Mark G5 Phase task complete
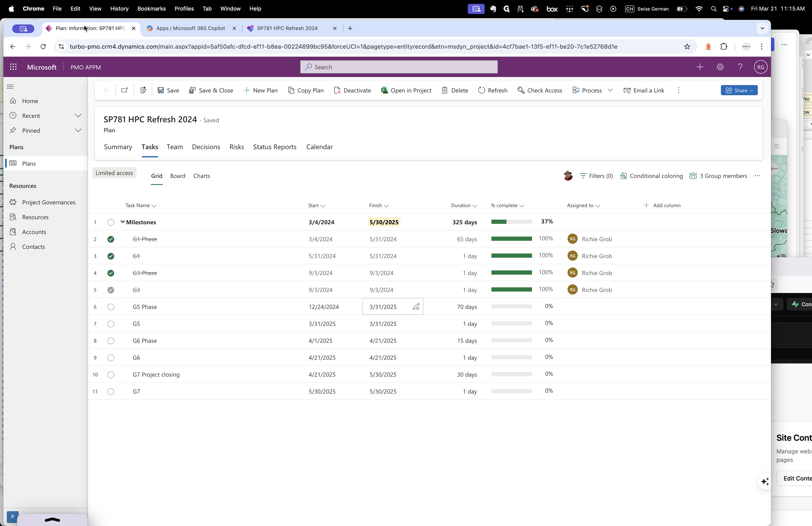 pos(111,307)
